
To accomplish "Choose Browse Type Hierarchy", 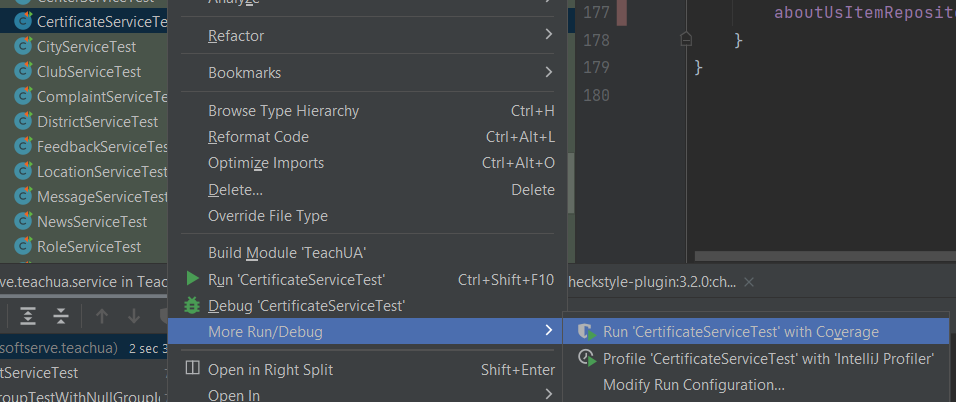I will click(x=370, y=111).
